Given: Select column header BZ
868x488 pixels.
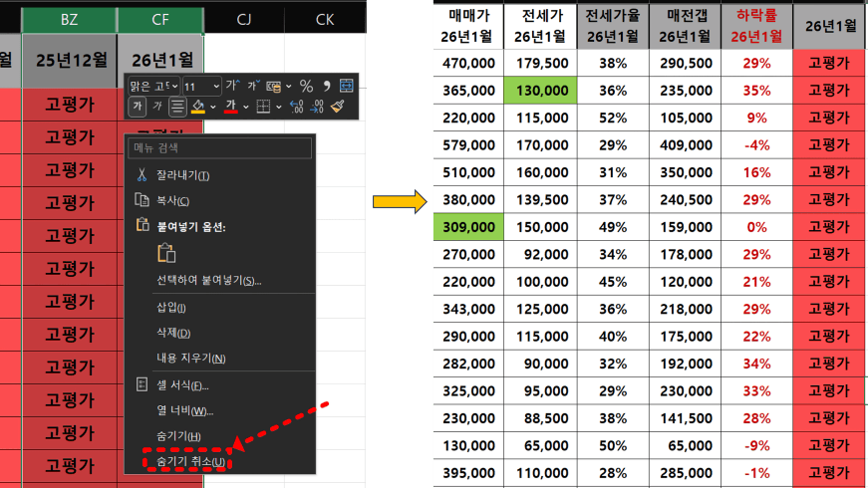Looking at the screenshot, I should tap(69, 20).
